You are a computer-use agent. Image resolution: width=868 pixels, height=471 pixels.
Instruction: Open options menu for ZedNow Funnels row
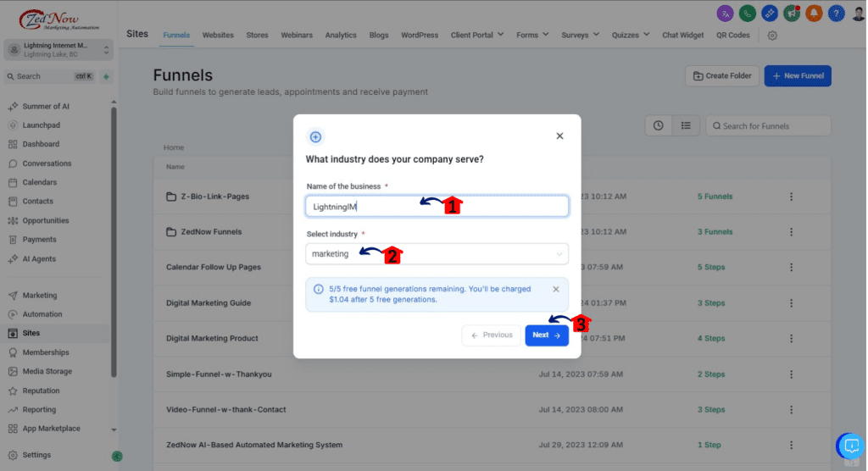(x=792, y=232)
